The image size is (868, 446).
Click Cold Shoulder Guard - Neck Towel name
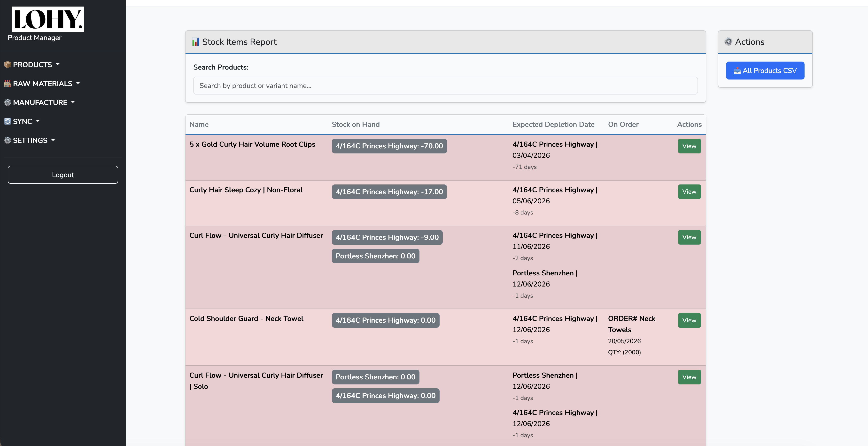pyautogui.click(x=246, y=319)
